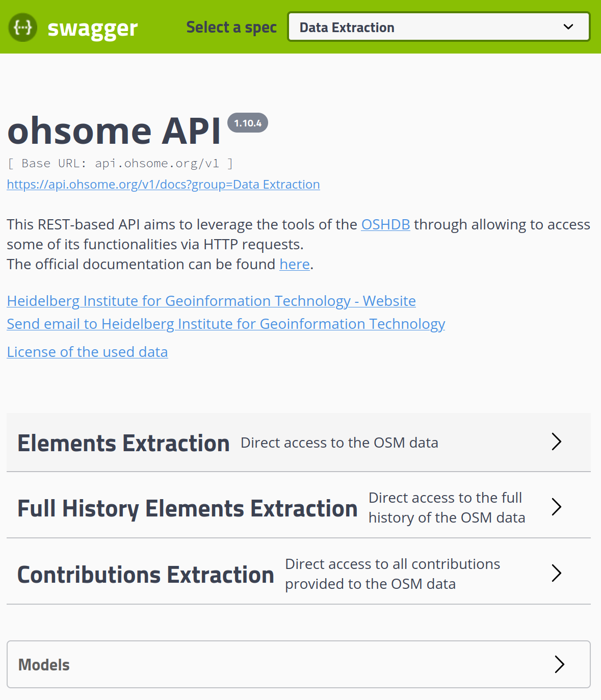Click the Select a spec label
601x700 pixels.
(x=231, y=27)
